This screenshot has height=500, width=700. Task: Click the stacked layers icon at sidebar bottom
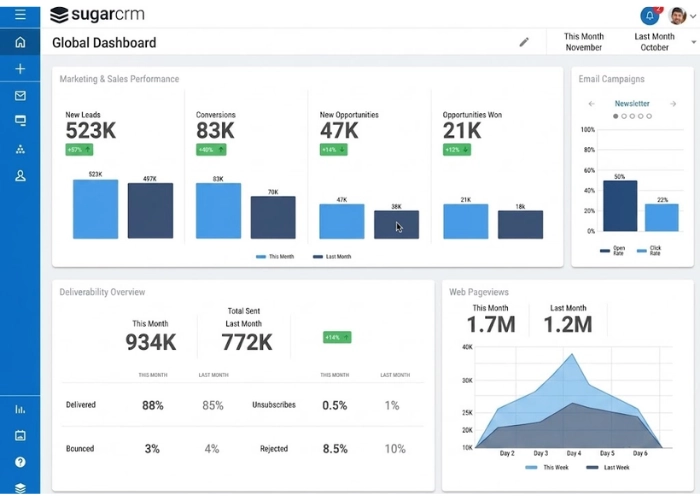click(x=20, y=488)
